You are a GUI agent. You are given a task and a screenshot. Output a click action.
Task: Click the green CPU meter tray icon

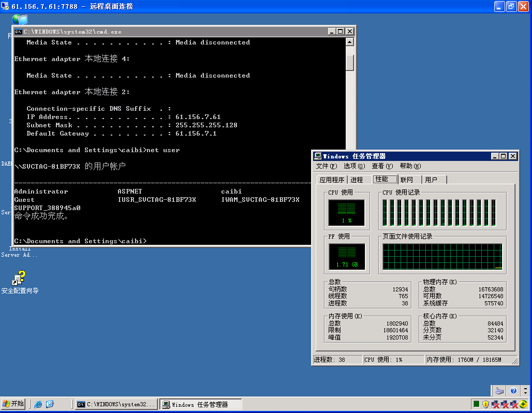pyautogui.click(x=476, y=404)
